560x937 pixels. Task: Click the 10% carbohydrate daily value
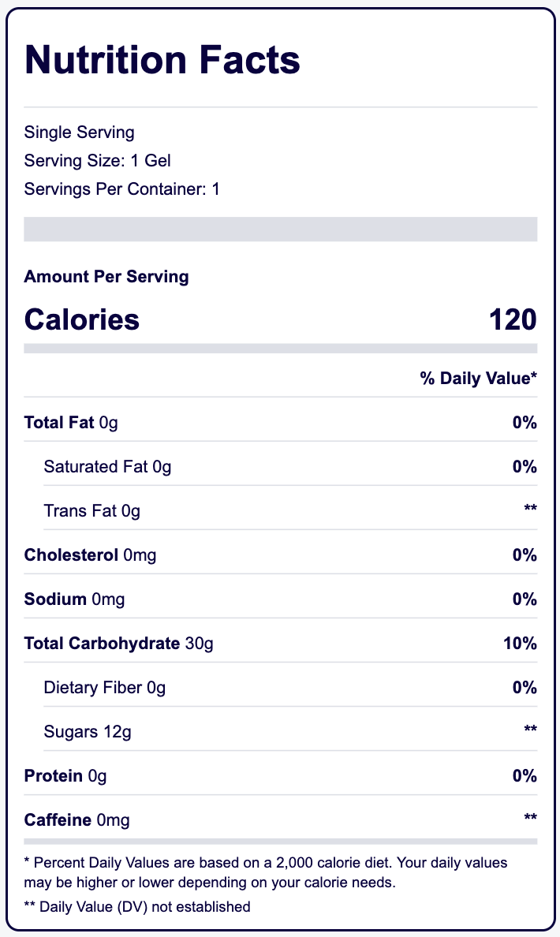click(520, 644)
